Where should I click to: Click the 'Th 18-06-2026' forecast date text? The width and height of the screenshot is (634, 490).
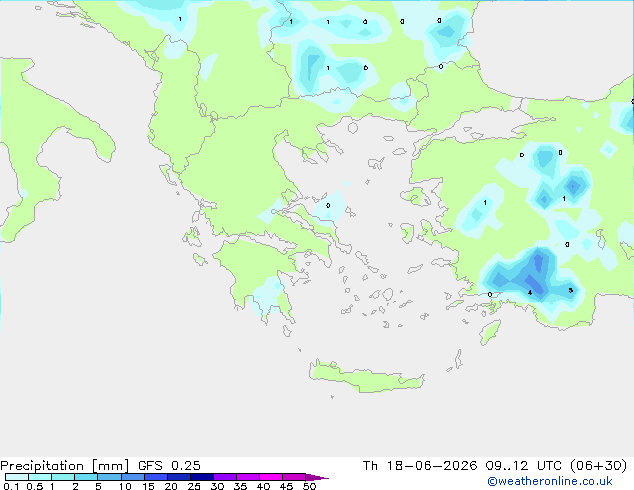point(420,465)
